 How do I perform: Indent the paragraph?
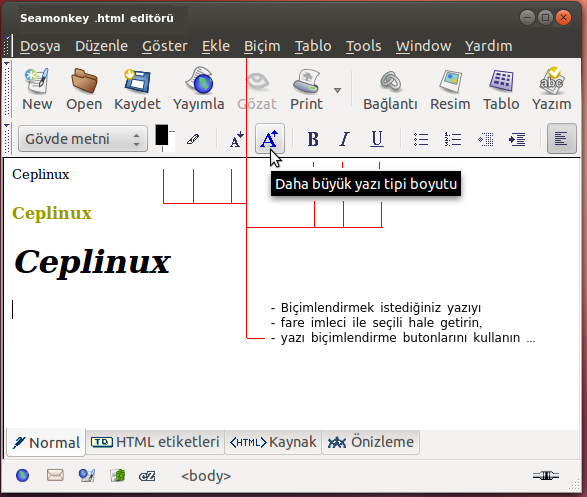click(517, 140)
